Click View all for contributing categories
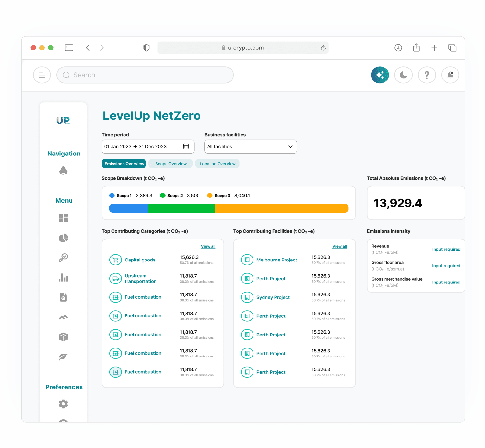 [x=208, y=246]
